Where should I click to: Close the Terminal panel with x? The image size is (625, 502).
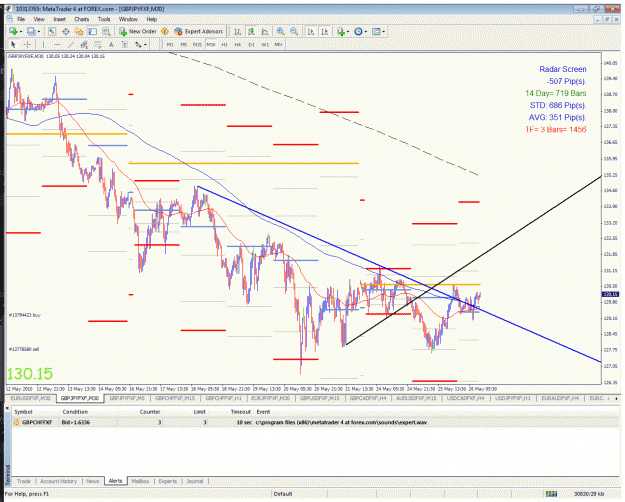(x=7, y=408)
